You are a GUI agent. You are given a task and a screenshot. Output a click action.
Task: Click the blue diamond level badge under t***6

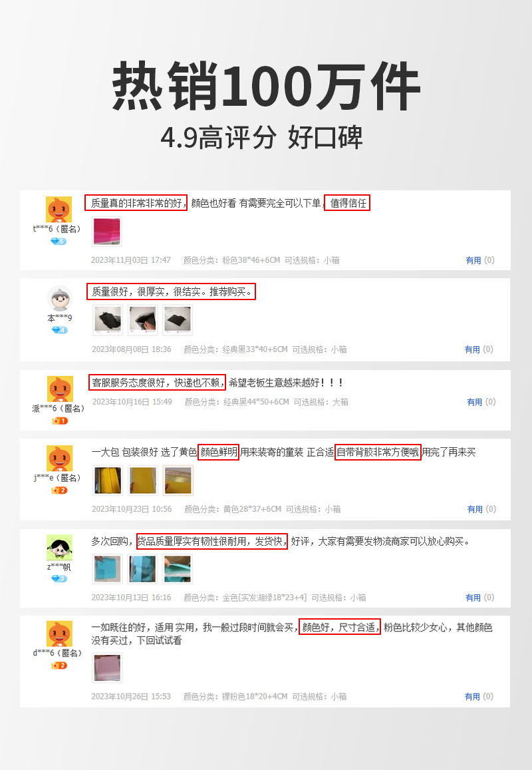[59, 242]
